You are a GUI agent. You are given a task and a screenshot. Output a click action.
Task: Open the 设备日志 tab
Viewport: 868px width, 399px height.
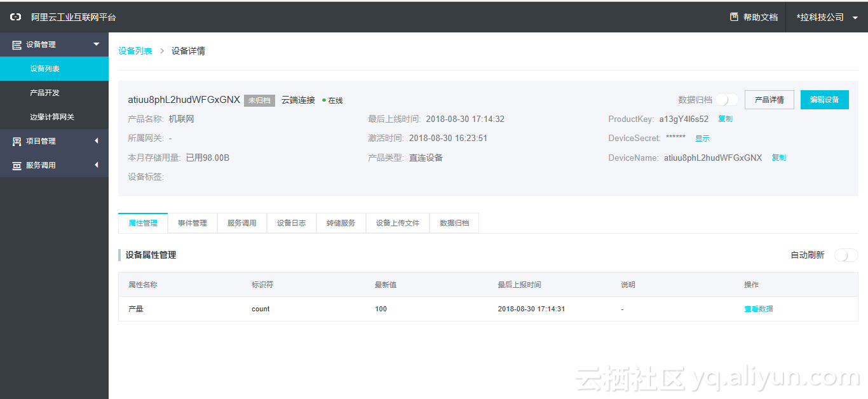point(292,223)
